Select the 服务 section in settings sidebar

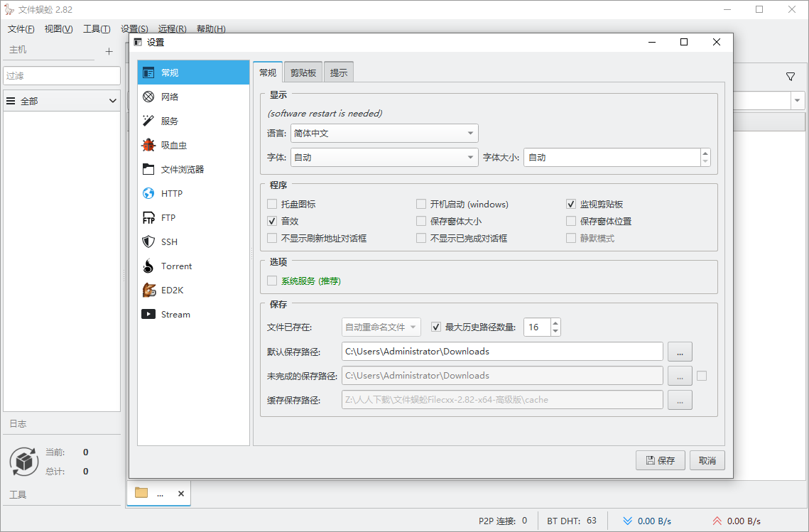(x=173, y=120)
